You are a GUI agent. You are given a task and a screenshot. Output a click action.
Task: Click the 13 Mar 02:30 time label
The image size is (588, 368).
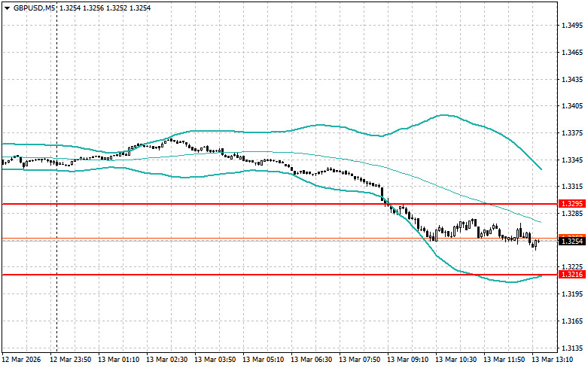[x=166, y=360]
